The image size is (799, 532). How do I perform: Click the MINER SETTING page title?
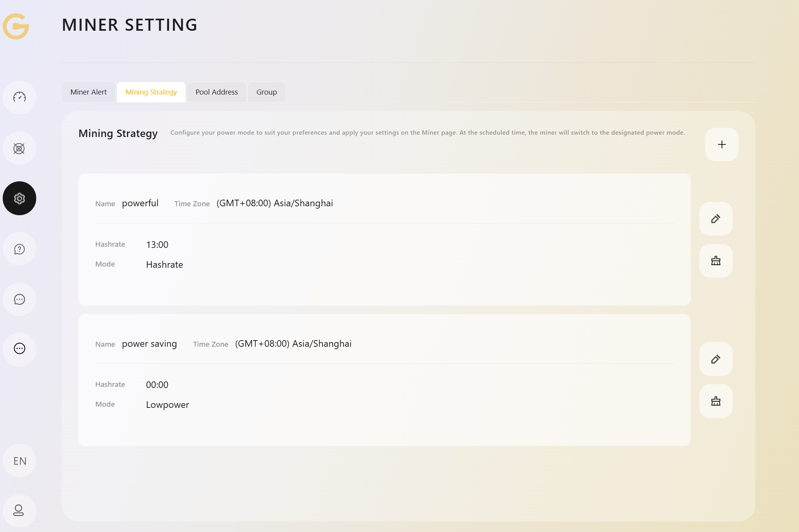coord(130,25)
